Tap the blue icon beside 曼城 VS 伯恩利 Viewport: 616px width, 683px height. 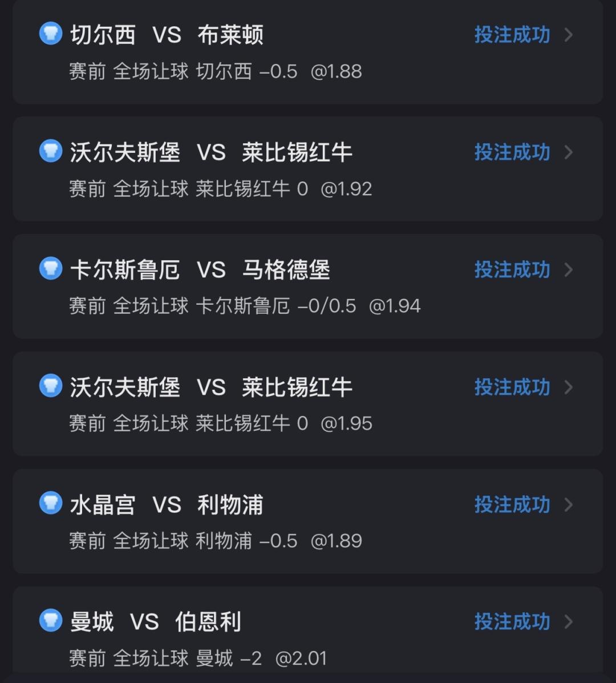[50, 621]
